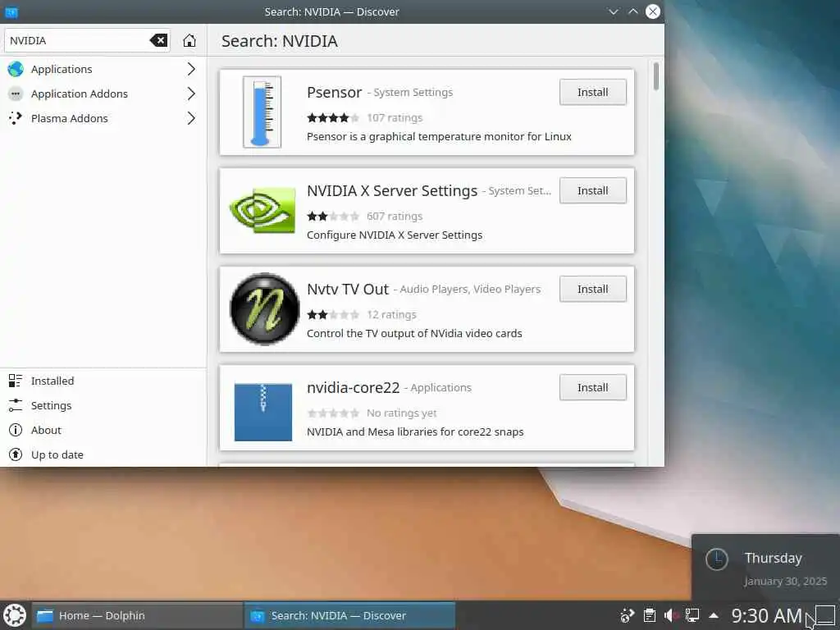Install Nvtv TV Out
Screen dimensions: 840x630
click(592, 290)
